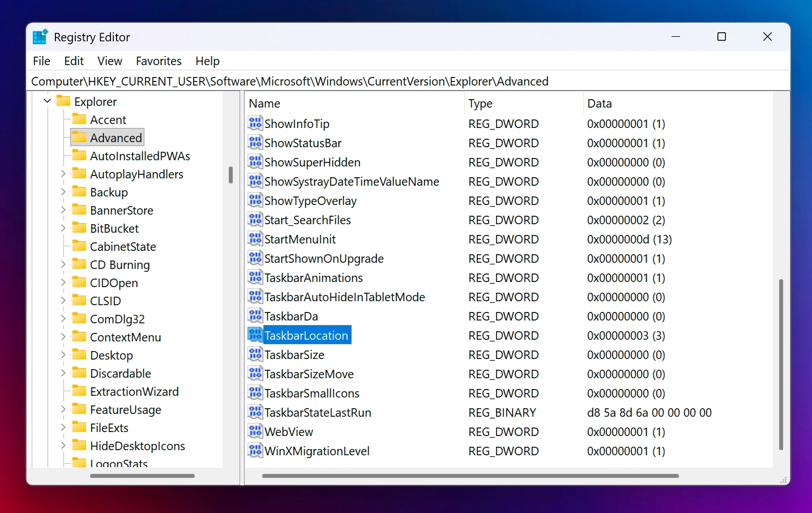Expand the ContextMenu key

tap(63, 337)
